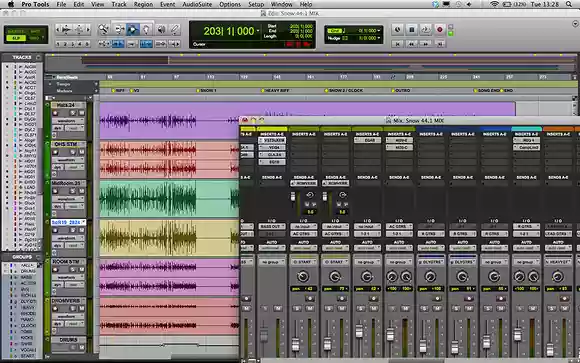
Task: Open Hats.24 track view waveform selector
Action: pyautogui.click(x=68, y=121)
